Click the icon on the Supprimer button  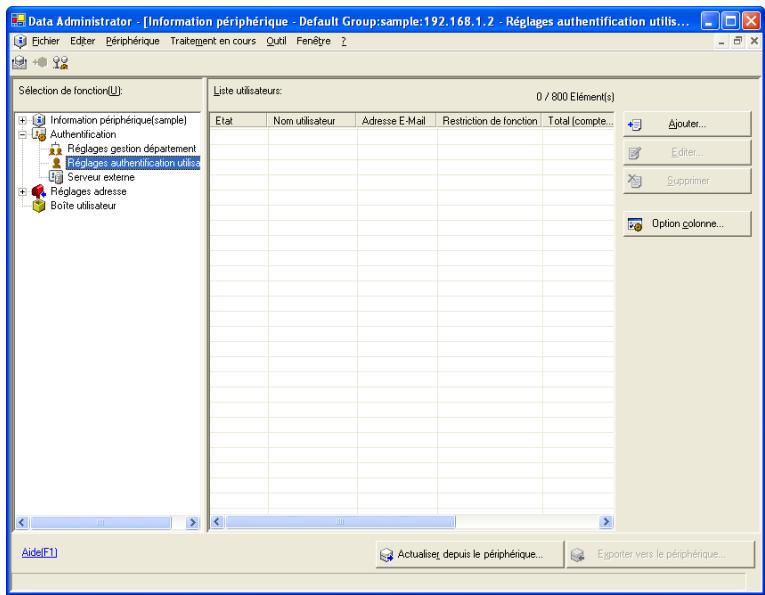pyautogui.click(x=635, y=181)
